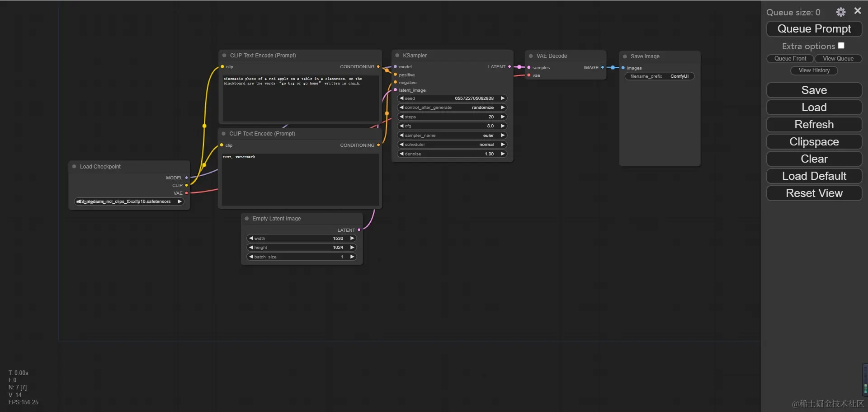Screen dimensions: 868x412
Task: Click the negative input port on KSampler
Action: tap(395, 83)
